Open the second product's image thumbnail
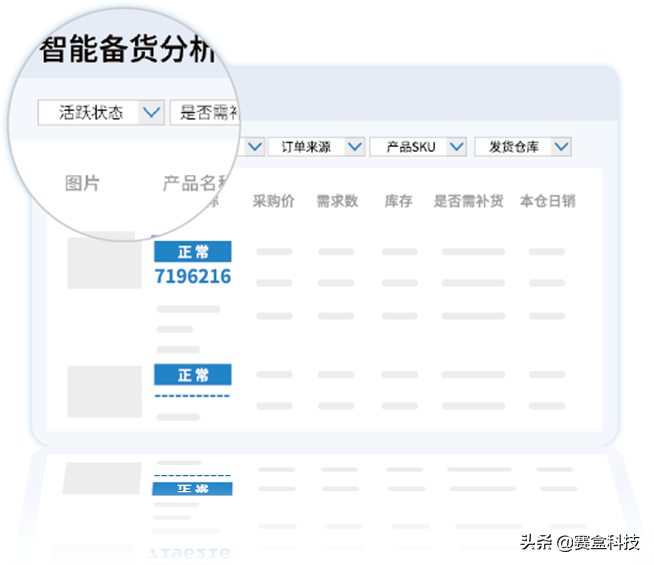 (105, 392)
